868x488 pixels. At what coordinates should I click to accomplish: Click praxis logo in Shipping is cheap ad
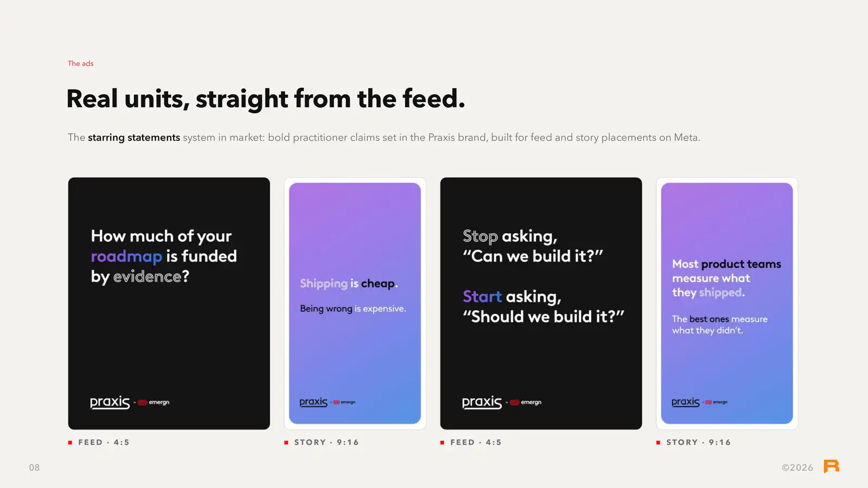314,402
